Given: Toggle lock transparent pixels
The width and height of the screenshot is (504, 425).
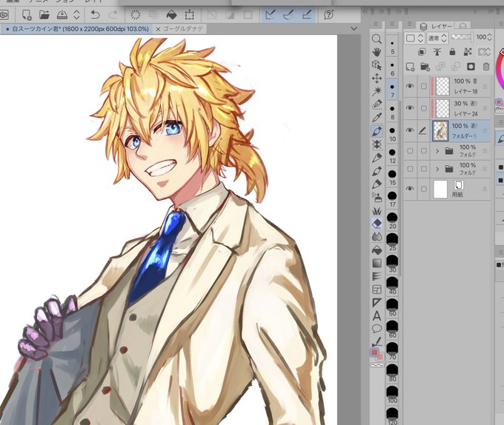Looking at the screenshot, I should 468,52.
